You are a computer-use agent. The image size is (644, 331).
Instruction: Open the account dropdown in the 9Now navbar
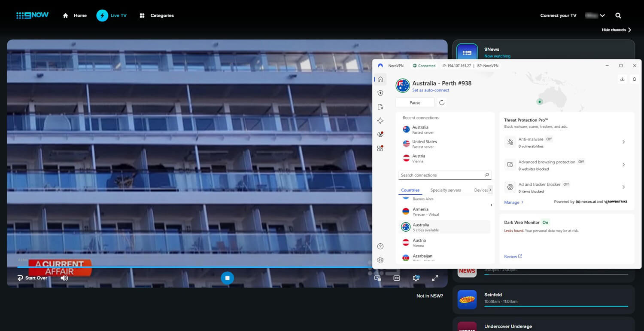(595, 15)
